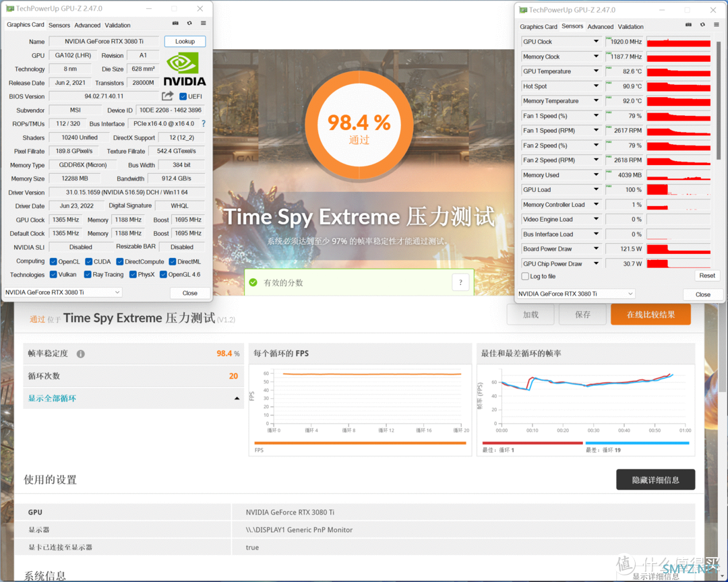This screenshot has width=728, height=582.
Task: Click the camera icon in Sensors GPU-Z window
Action: click(x=688, y=25)
